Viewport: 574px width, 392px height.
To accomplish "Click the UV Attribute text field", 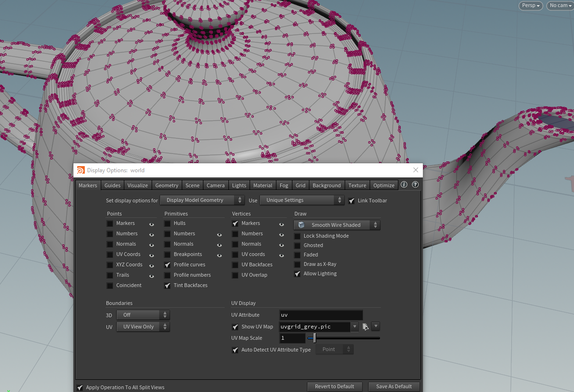I will point(321,315).
